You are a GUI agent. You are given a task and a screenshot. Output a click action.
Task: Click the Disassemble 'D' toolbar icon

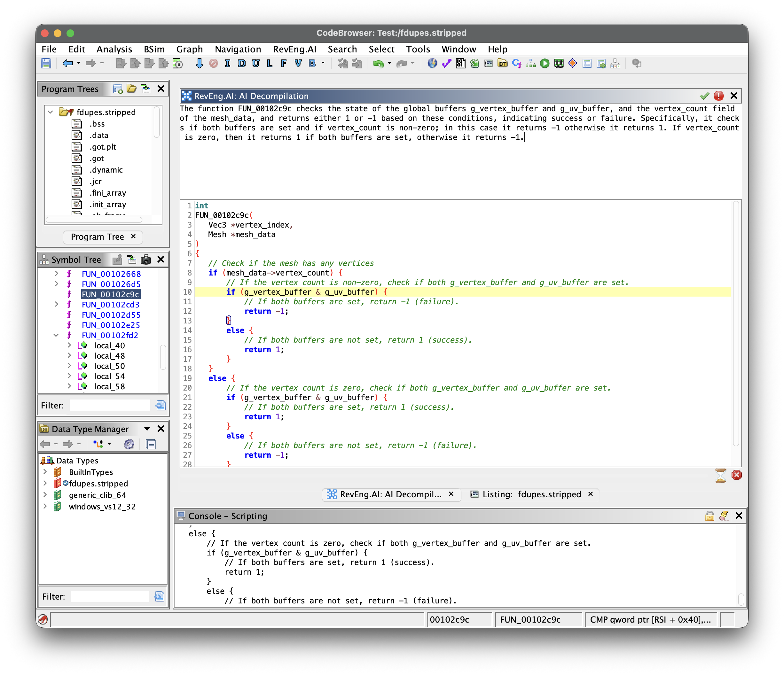point(241,64)
